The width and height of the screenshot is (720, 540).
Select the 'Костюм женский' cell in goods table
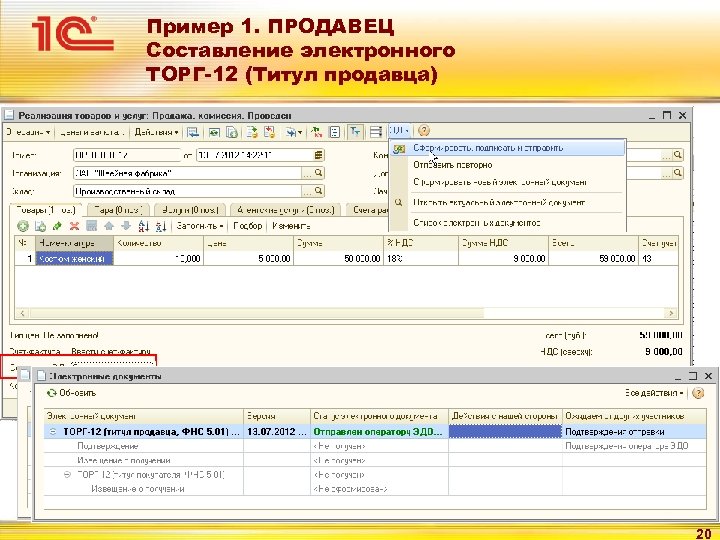point(74,259)
